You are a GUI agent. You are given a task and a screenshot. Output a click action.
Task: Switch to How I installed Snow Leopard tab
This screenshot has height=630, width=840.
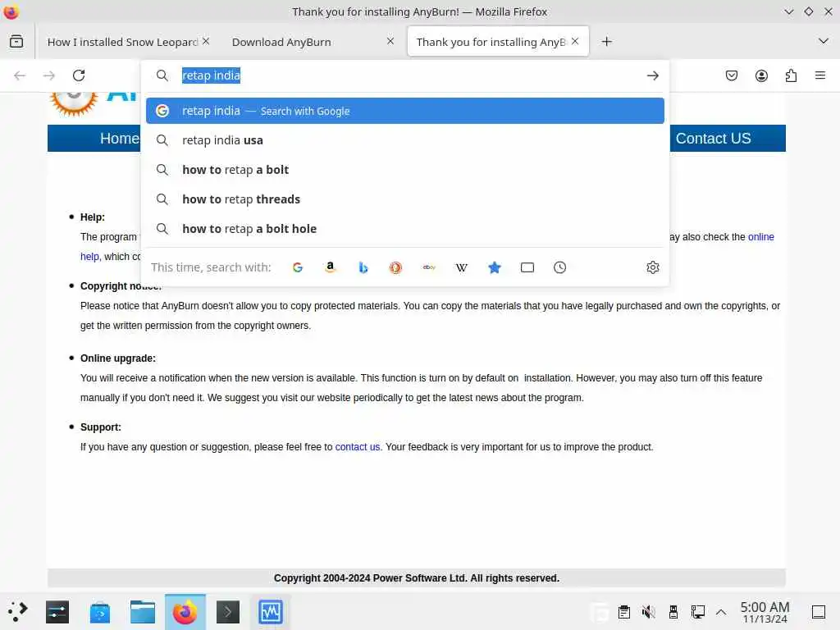(x=123, y=42)
